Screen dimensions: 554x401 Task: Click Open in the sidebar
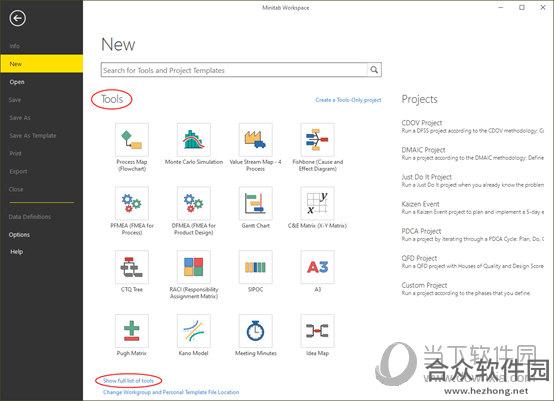pos(17,82)
